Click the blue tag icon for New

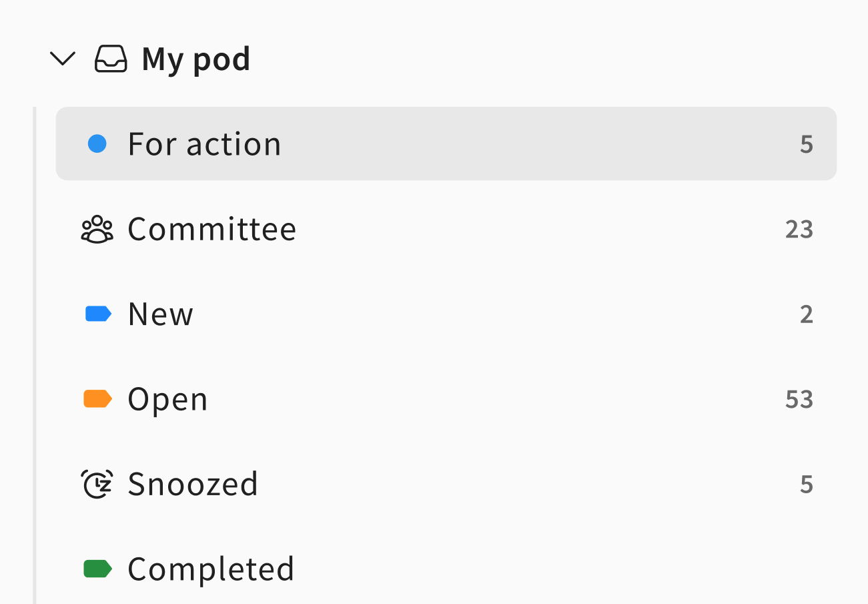point(98,314)
